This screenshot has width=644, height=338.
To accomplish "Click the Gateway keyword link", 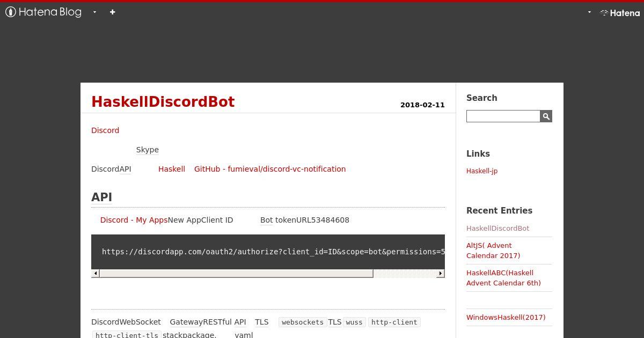I will pyautogui.click(x=186, y=322).
